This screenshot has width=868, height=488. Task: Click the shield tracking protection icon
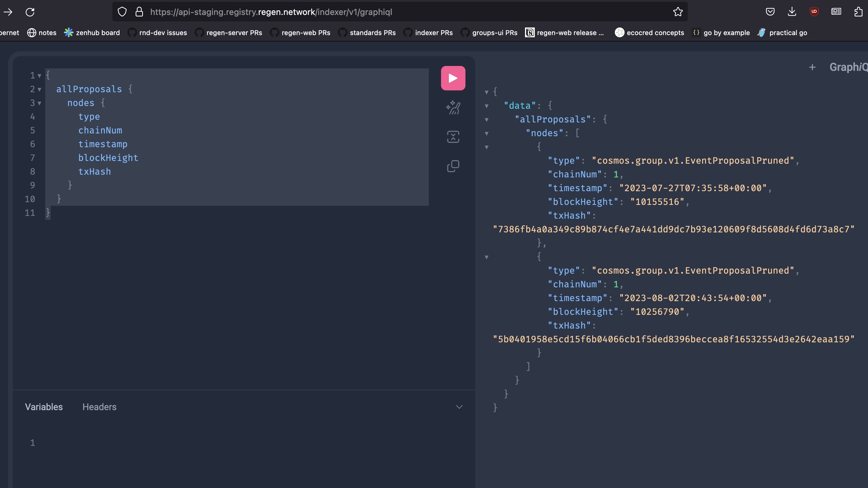[122, 12]
